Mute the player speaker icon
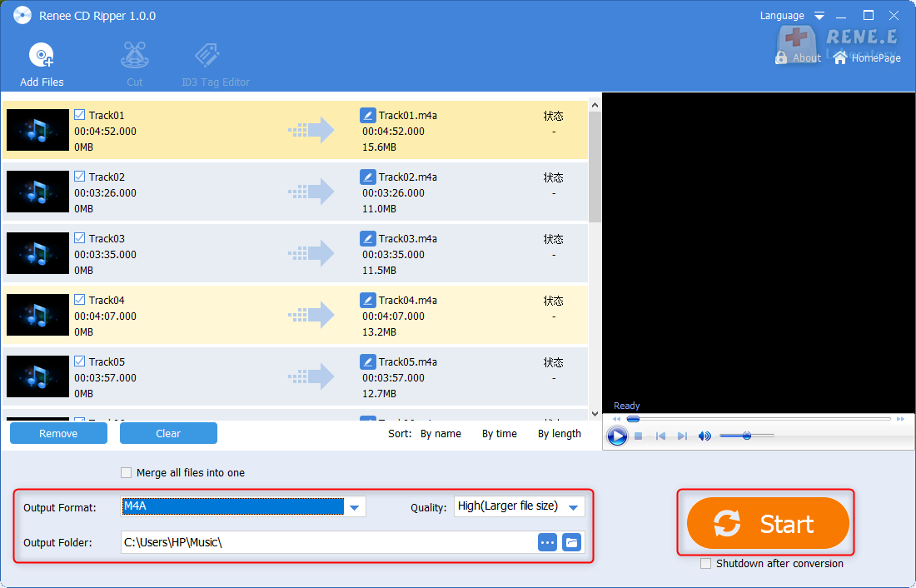This screenshot has height=588, width=916. [704, 436]
